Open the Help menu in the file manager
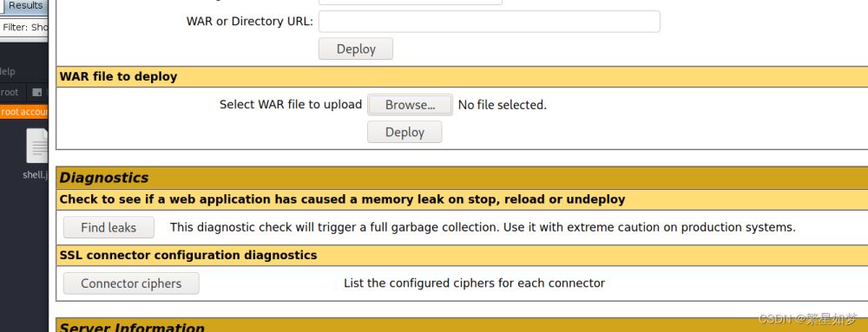 coord(7,71)
